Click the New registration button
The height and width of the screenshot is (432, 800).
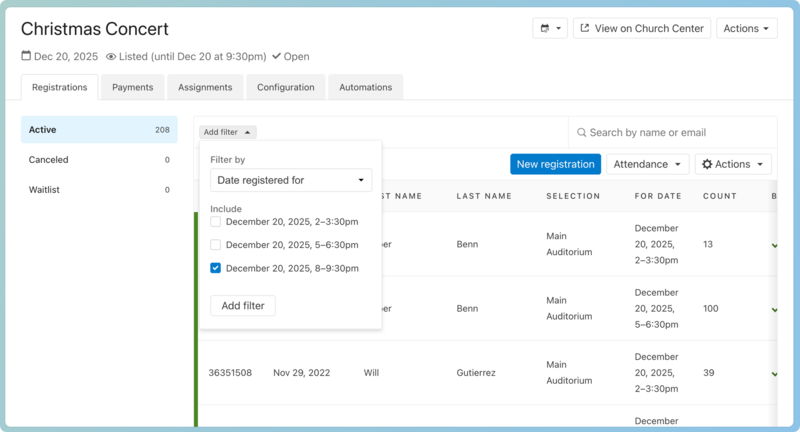[x=555, y=164]
